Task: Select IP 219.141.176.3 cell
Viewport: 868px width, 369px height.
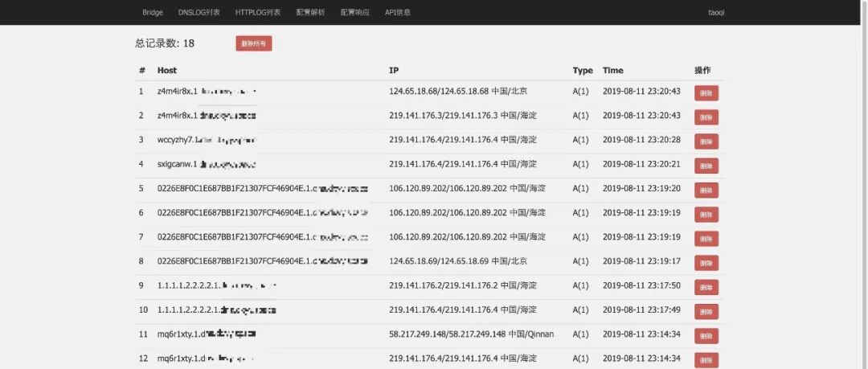Action: 463,115
